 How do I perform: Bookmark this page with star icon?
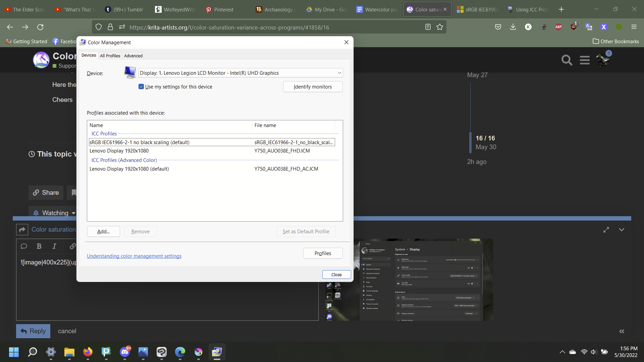(x=440, y=27)
